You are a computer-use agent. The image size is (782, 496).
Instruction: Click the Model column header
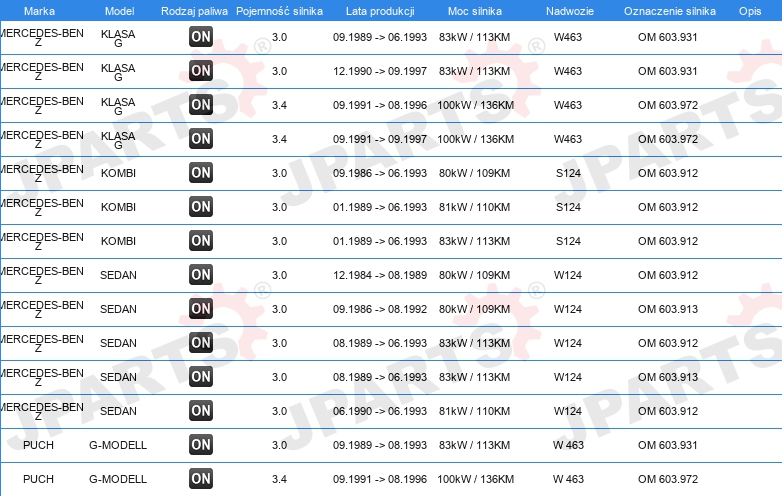click(120, 11)
